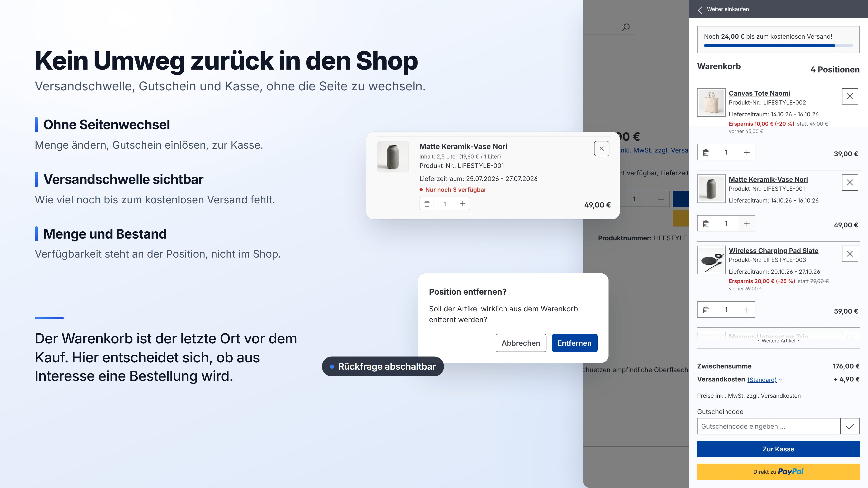Confirm removal with the Entfernen button

tap(575, 343)
